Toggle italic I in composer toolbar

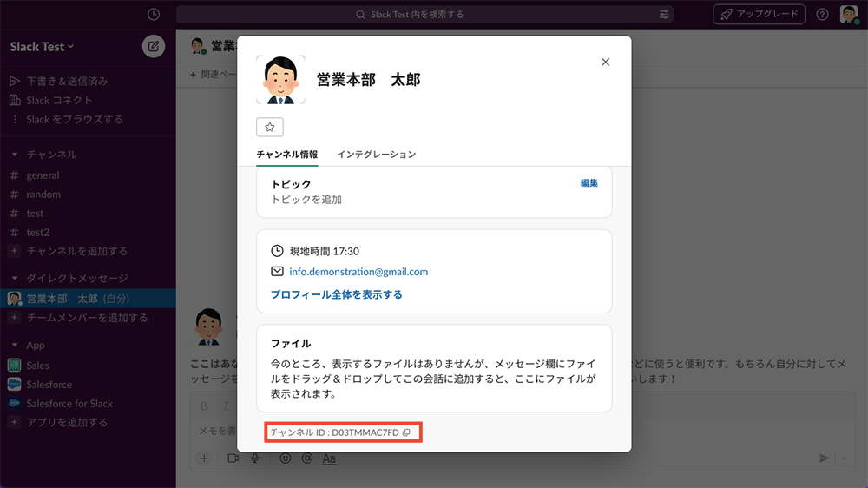226,406
